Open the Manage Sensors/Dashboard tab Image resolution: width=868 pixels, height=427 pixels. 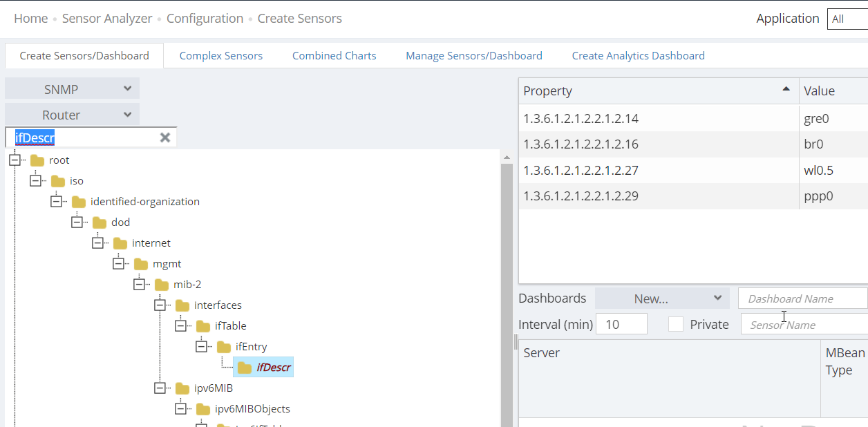click(x=474, y=56)
